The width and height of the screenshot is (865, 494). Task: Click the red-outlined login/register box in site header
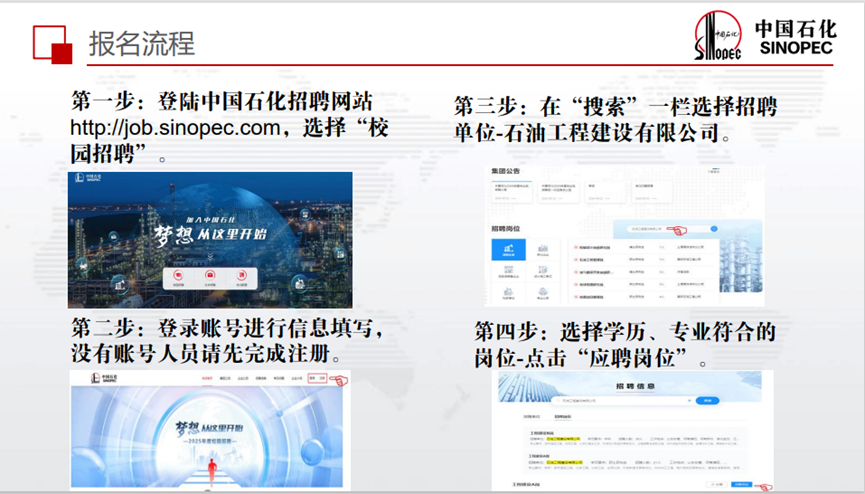point(317,379)
